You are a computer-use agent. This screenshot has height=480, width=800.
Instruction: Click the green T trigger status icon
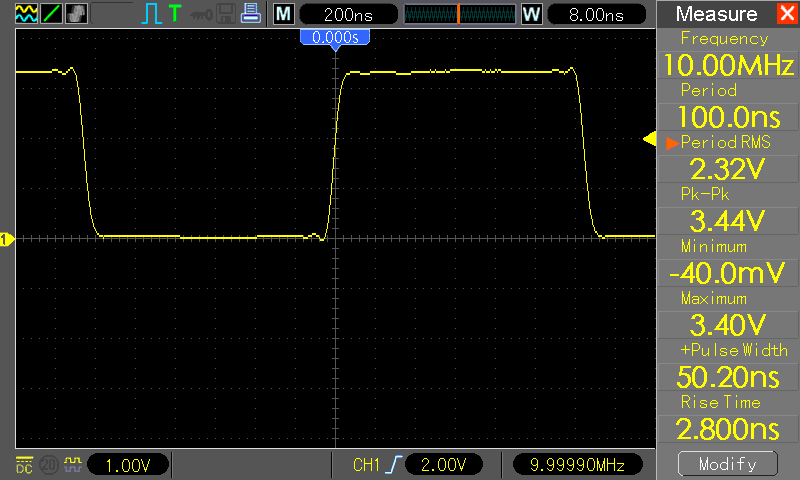pos(175,14)
